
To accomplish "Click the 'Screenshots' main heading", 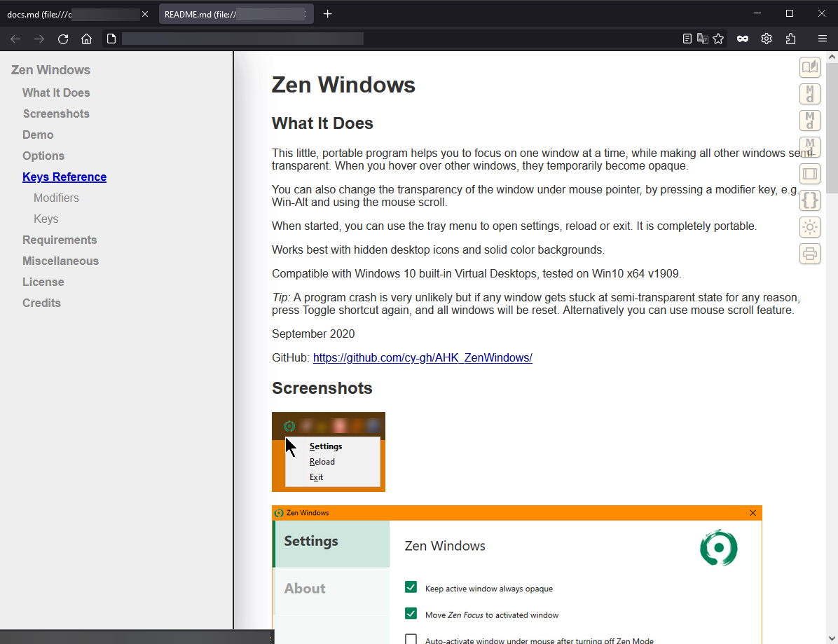I will 322,388.
